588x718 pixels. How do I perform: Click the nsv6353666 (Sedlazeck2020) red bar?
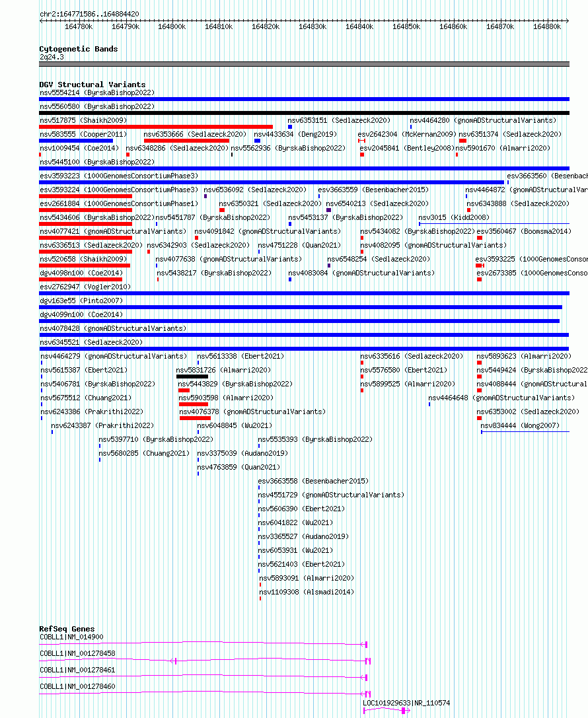[186, 141]
